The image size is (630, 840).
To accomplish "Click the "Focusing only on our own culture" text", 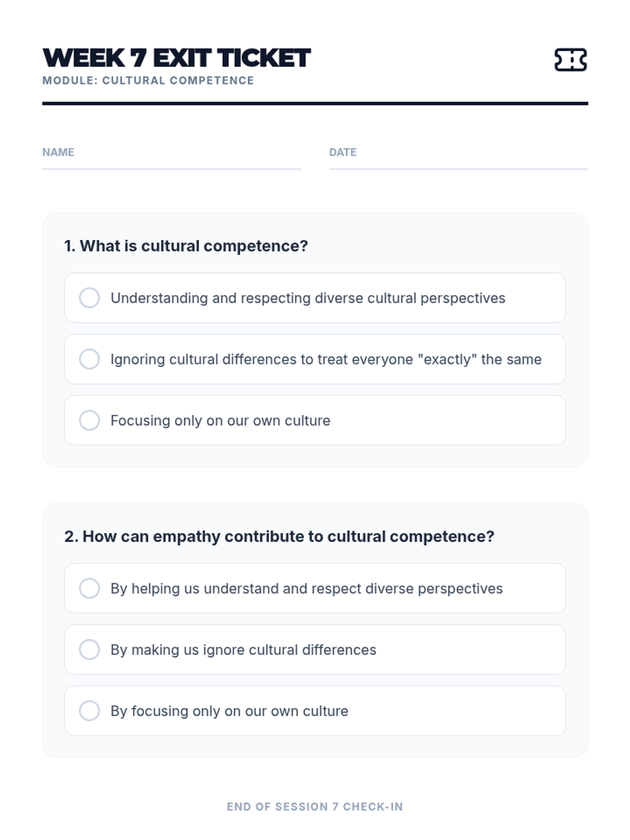I will (x=220, y=421).
